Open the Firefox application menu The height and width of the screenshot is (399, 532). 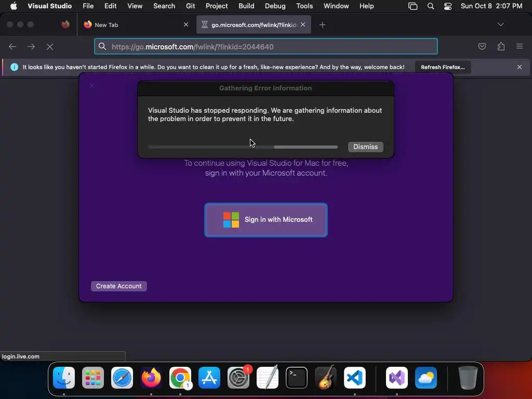pos(520,46)
